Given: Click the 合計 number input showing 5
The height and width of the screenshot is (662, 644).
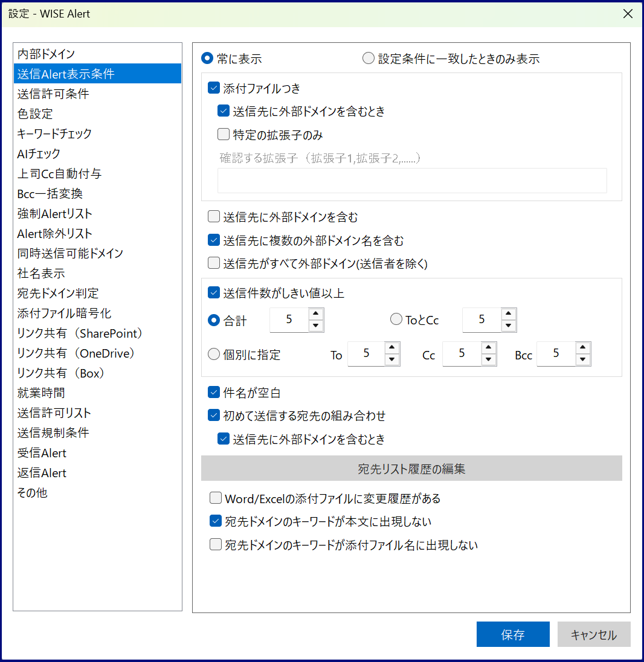Looking at the screenshot, I should pos(289,320).
